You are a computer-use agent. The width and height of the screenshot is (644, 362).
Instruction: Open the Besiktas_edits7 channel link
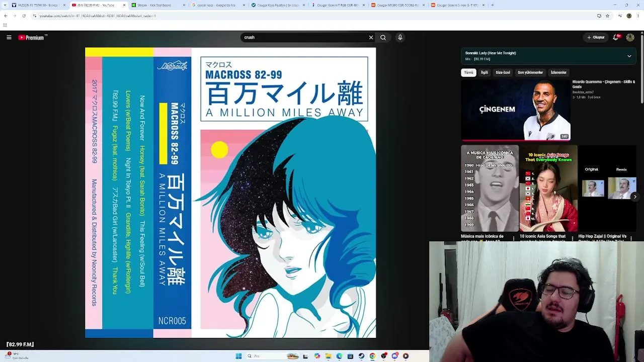click(583, 92)
